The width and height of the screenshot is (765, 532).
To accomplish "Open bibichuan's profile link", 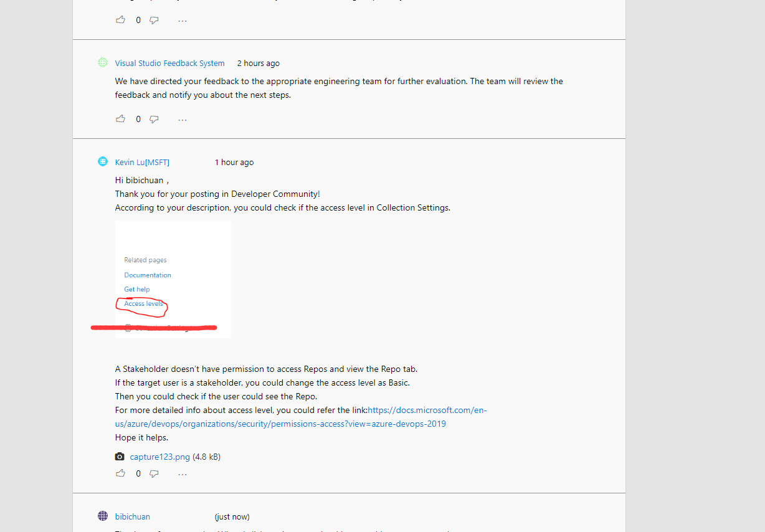I will click(132, 516).
